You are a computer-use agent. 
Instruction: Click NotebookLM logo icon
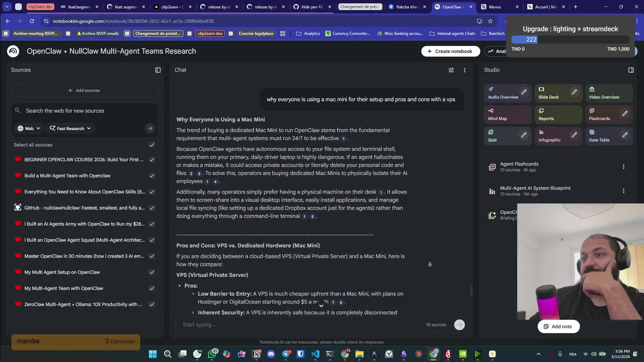point(13,51)
